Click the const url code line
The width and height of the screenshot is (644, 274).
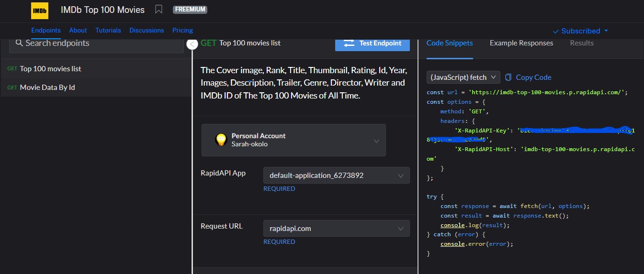(x=527, y=92)
